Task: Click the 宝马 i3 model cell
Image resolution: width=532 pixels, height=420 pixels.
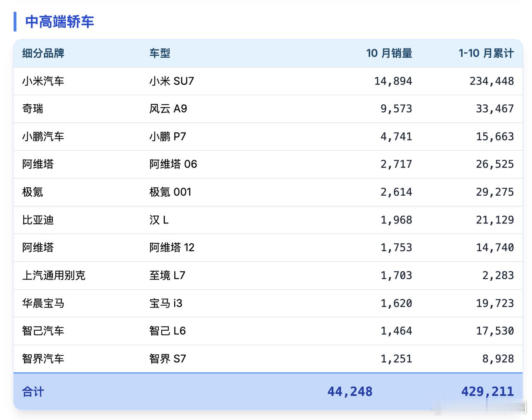Action: [x=166, y=303]
